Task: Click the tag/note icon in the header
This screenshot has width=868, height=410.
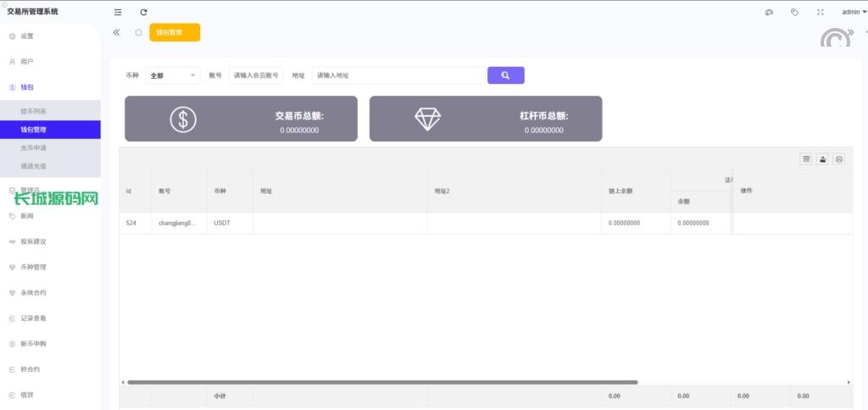Action: coord(794,12)
